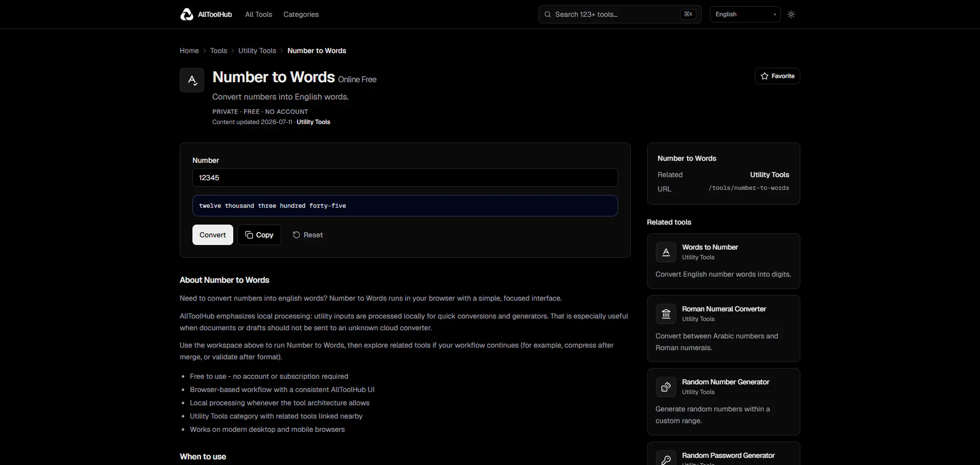Click Generate random numbers description text
The height and width of the screenshot is (465, 980).
(x=713, y=415)
